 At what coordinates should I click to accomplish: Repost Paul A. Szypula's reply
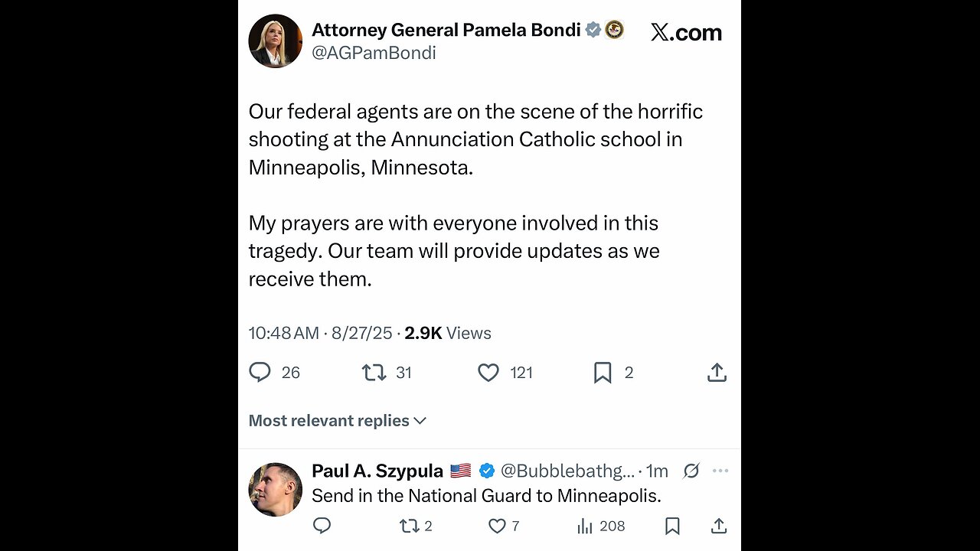pos(409,526)
